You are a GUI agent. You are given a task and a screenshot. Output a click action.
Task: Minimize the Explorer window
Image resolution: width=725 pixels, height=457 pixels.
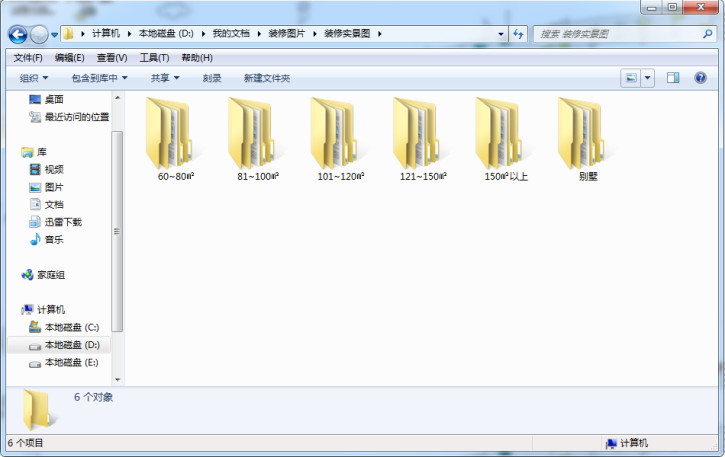652,7
